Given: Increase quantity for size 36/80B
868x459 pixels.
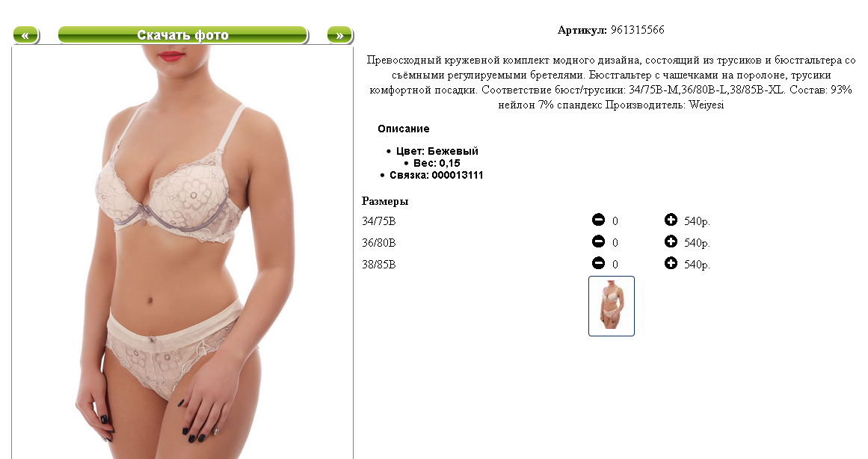Looking at the screenshot, I should (671, 241).
